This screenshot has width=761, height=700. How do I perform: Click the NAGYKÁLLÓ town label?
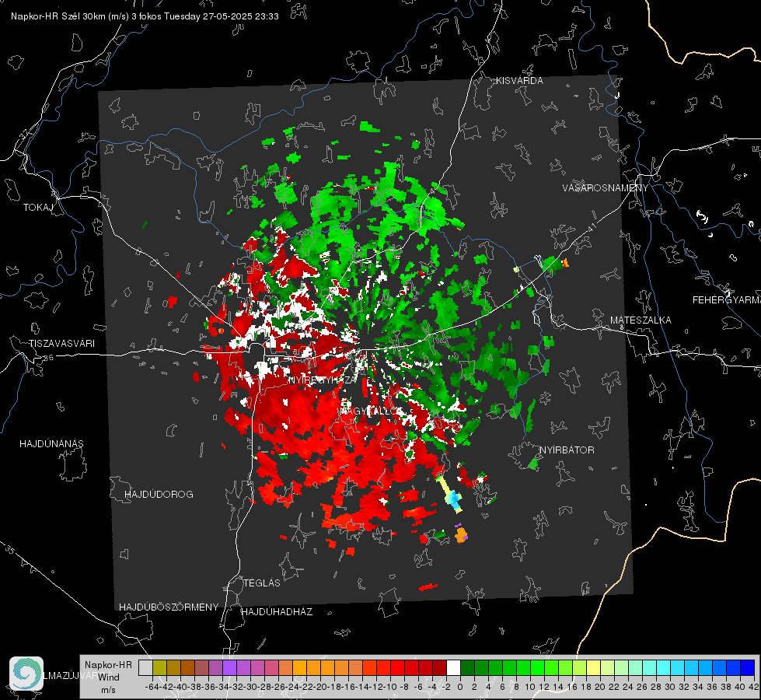(x=372, y=411)
